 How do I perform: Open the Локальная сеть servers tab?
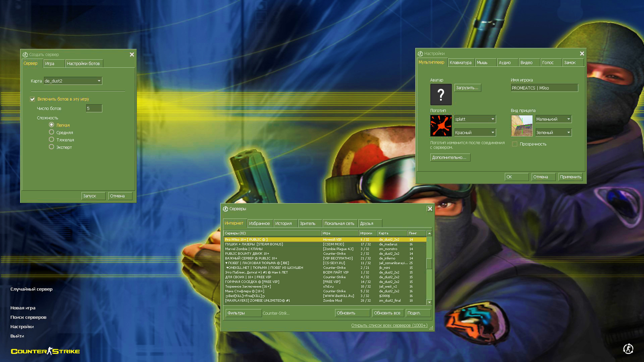340,223
